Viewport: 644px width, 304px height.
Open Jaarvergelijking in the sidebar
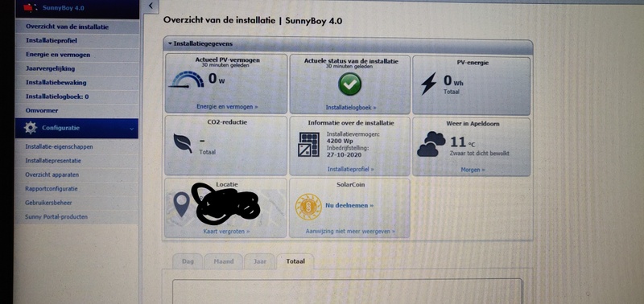pos(76,68)
